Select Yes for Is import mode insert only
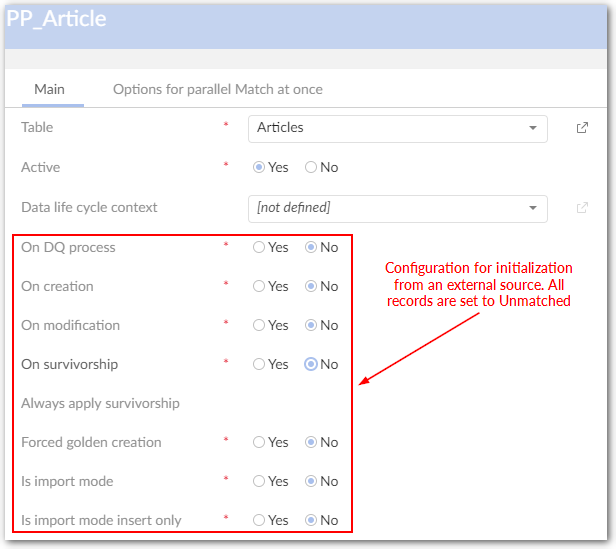 [259, 520]
